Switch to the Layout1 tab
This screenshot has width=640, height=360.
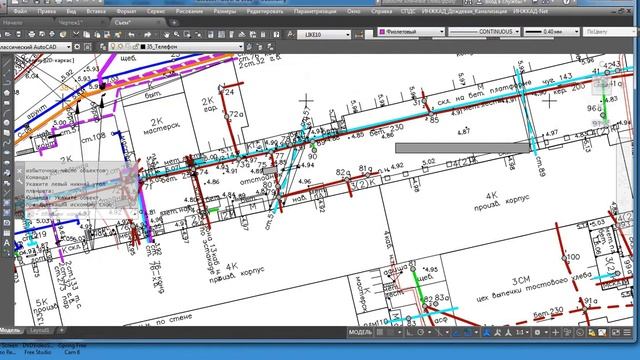click(x=40, y=331)
